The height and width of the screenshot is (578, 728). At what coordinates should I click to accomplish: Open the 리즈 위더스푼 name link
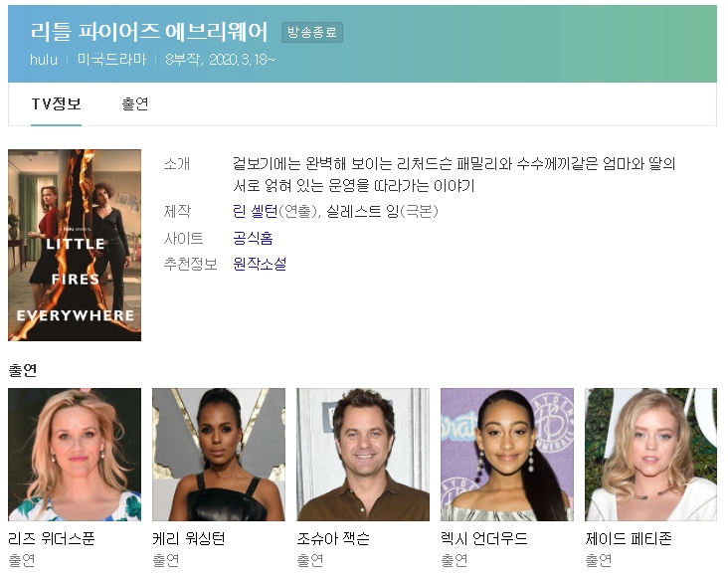51,539
